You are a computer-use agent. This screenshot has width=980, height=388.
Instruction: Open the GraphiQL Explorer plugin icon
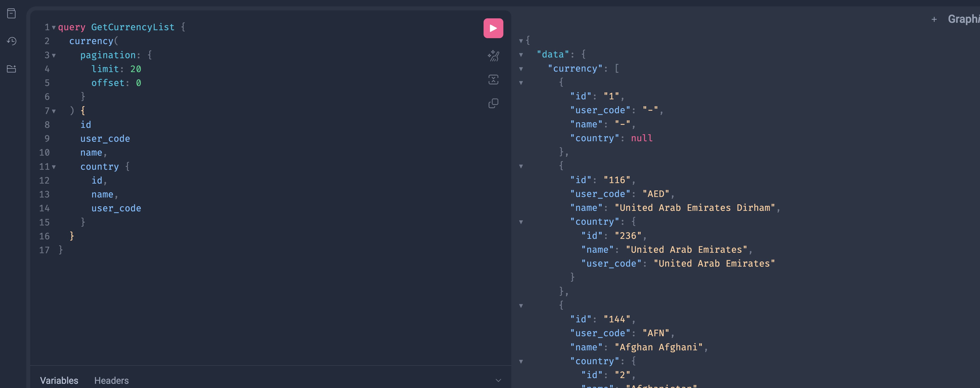pyautogui.click(x=11, y=69)
